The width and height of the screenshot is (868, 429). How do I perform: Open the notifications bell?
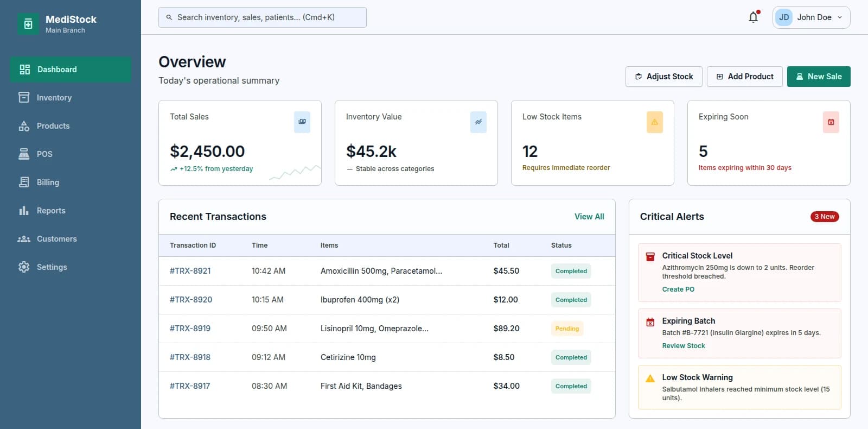[754, 17]
